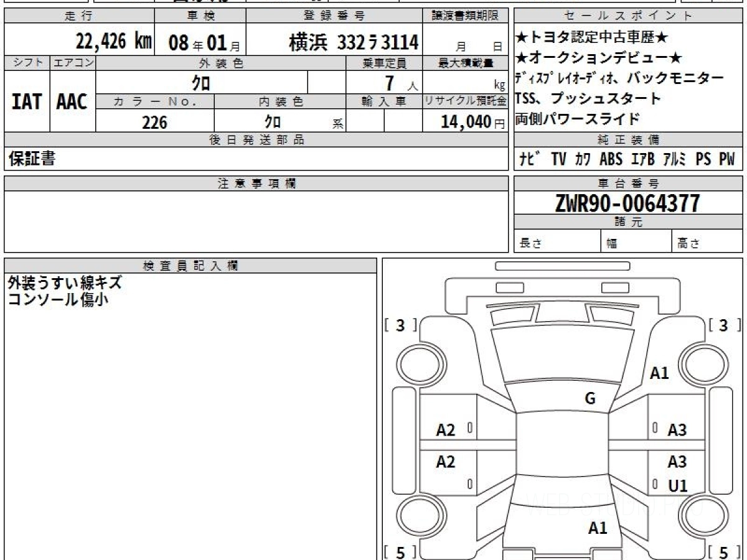
Task: Click the 注意事項欄 header
Action: click(x=256, y=184)
